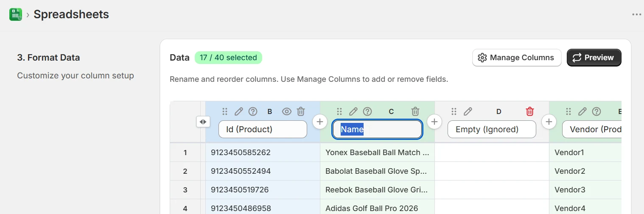Viewport: 644px width, 214px height.
Task: Help question icon for Id (Product) column
Action: 253,111
